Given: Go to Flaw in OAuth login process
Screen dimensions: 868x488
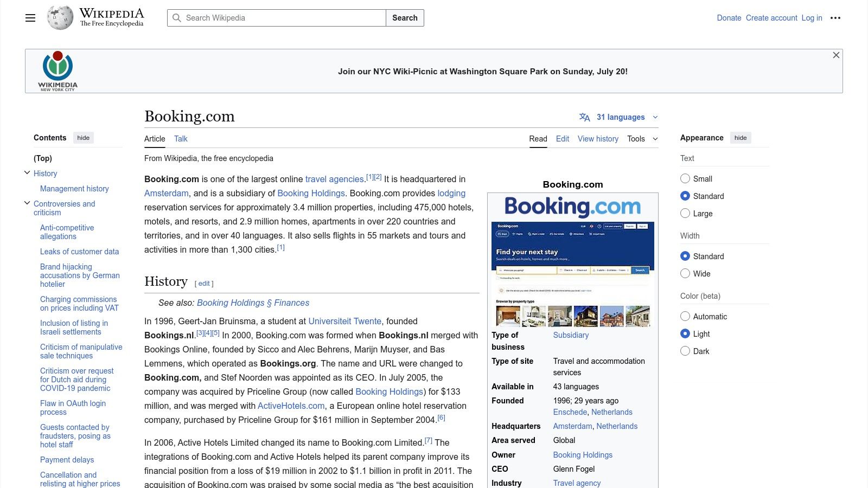Looking at the screenshot, I should click(x=73, y=408).
